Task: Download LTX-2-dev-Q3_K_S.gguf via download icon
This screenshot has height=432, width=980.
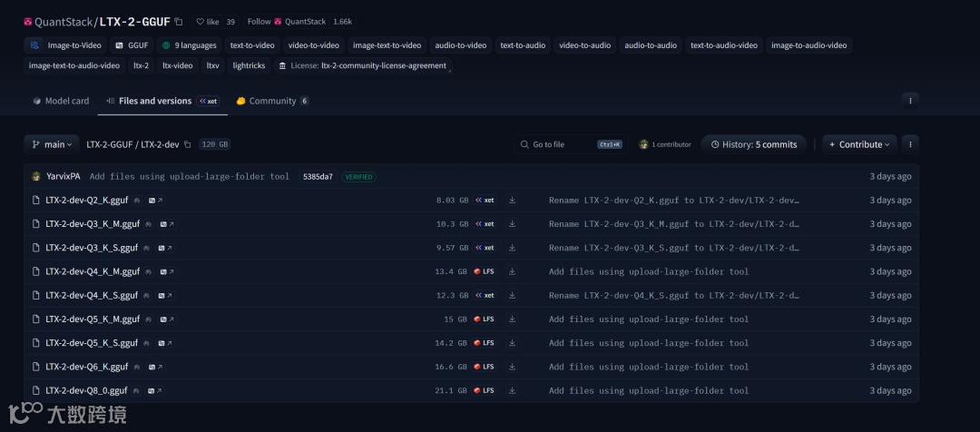Action: click(x=512, y=248)
